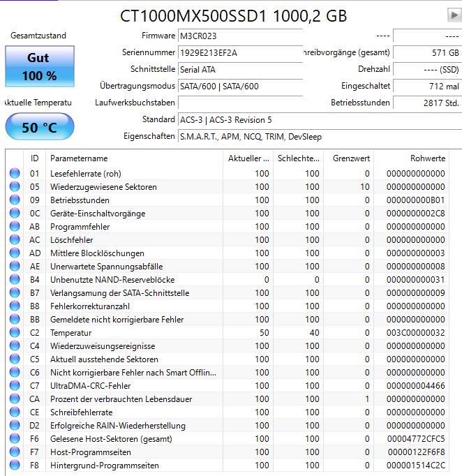Viewport: 462px width, 476px height.
Task: Click the status icon for Programmfehler
Action: [x=15, y=226]
